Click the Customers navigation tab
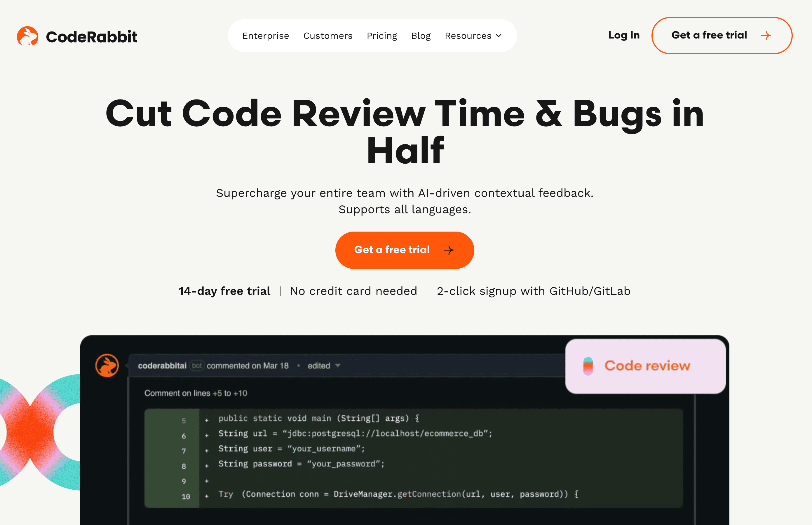This screenshot has width=812, height=525. pyautogui.click(x=327, y=36)
